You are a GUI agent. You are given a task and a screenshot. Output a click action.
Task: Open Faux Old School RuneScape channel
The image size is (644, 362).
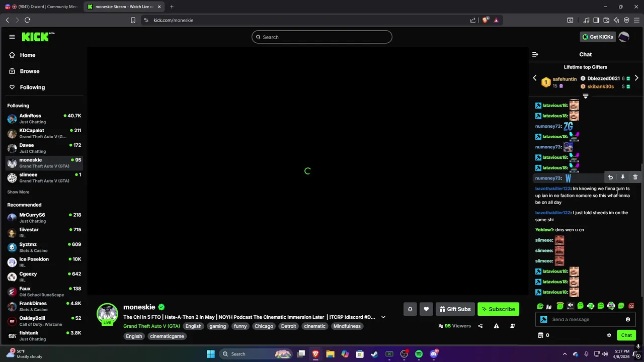(x=44, y=292)
